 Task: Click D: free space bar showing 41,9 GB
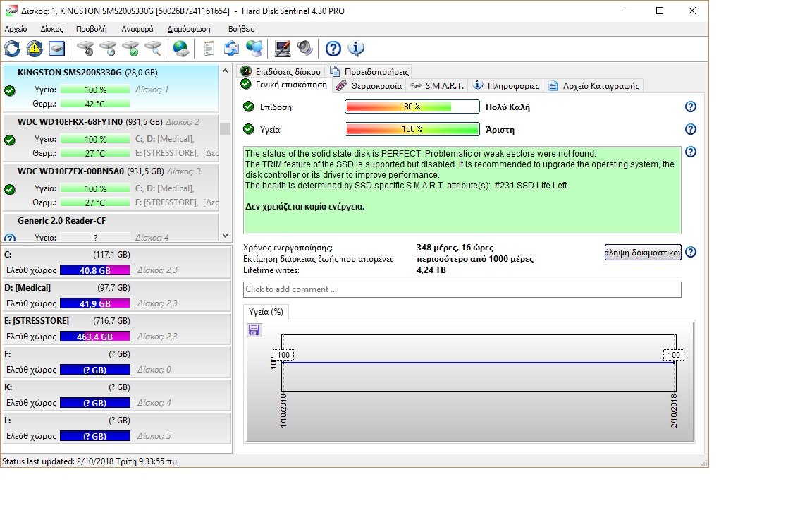(x=95, y=303)
